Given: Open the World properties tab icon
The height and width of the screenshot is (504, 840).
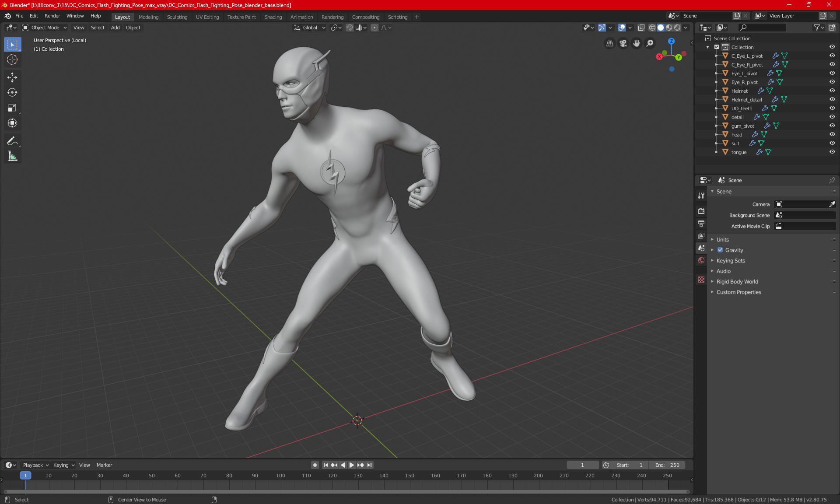Looking at the screenshot, I should [x=701, y=260].
